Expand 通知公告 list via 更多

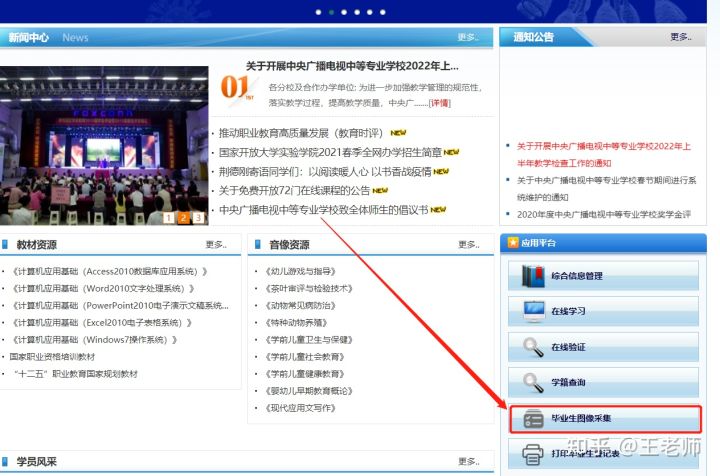tap(680, 37)
